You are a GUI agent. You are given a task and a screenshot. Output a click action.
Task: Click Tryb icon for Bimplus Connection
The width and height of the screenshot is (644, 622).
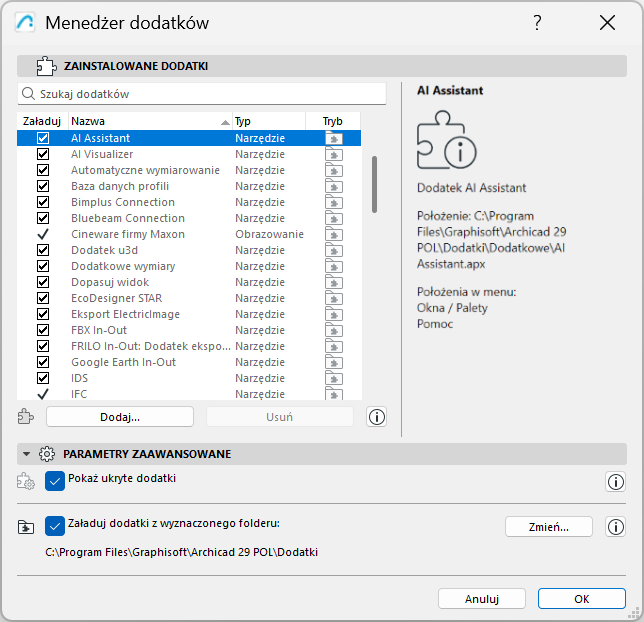coord(334,203)
